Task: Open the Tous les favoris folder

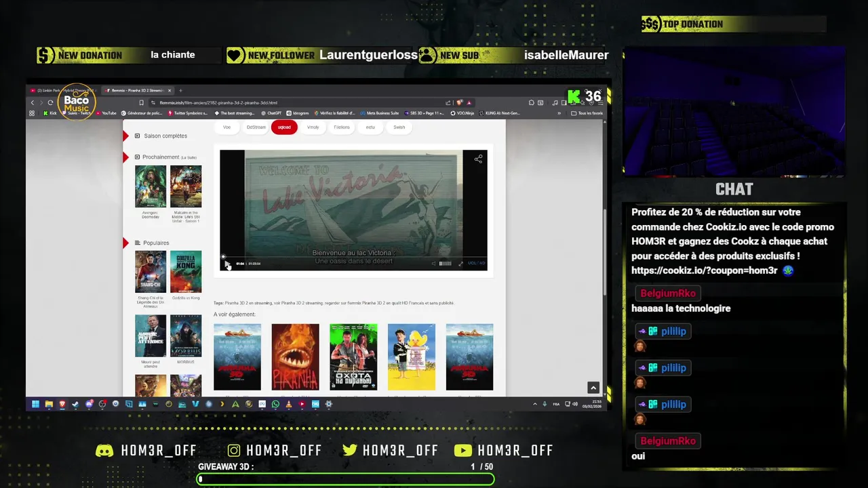Action: point(587,113)
